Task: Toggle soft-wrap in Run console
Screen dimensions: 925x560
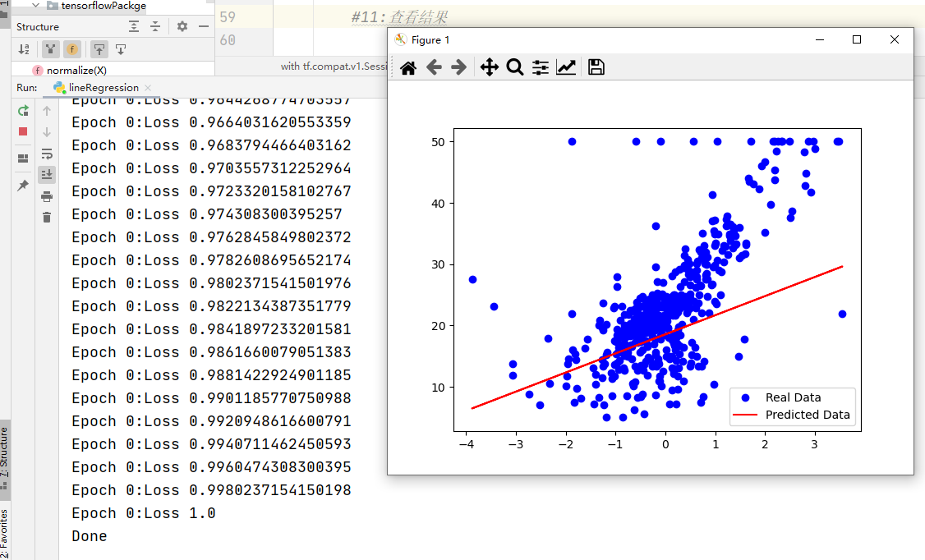Action: tap(47, 154)
